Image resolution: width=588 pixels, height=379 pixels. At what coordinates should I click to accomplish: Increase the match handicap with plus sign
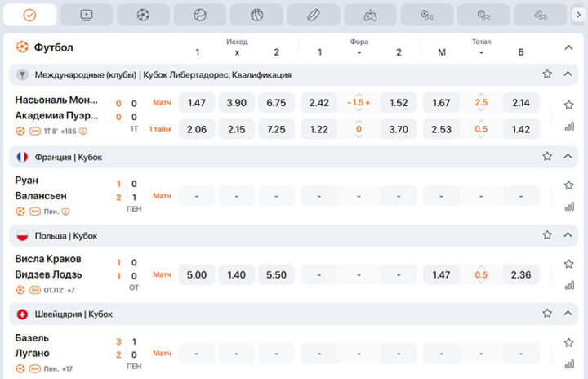(367, 103)
